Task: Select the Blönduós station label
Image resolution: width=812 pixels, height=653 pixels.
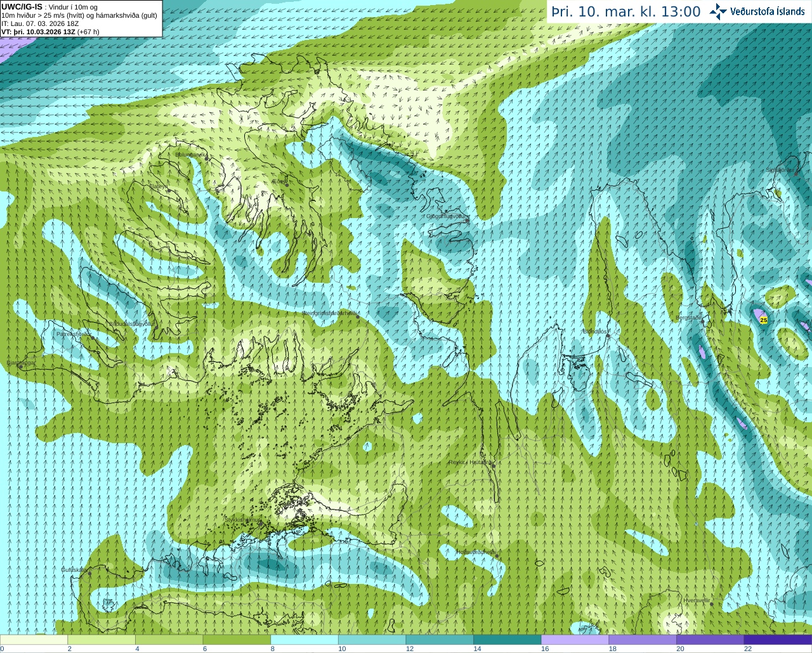Action: tap(596, 332)
